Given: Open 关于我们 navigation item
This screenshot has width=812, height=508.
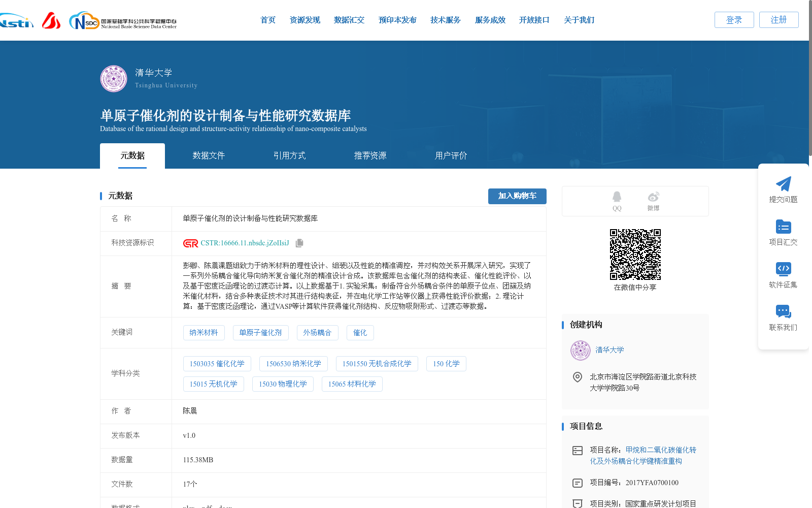Looking at the screenshot, I should 579,20.
